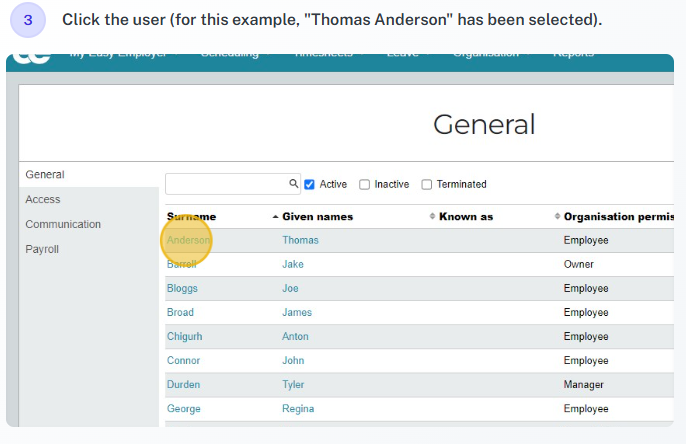686x444 pixels.
Task: Click Employee permission in Thomas Anderson row
Action: [x=586, y=240]
